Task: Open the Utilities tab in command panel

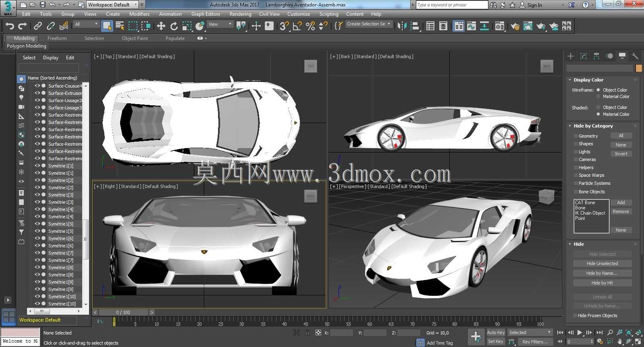Action: 635,56
